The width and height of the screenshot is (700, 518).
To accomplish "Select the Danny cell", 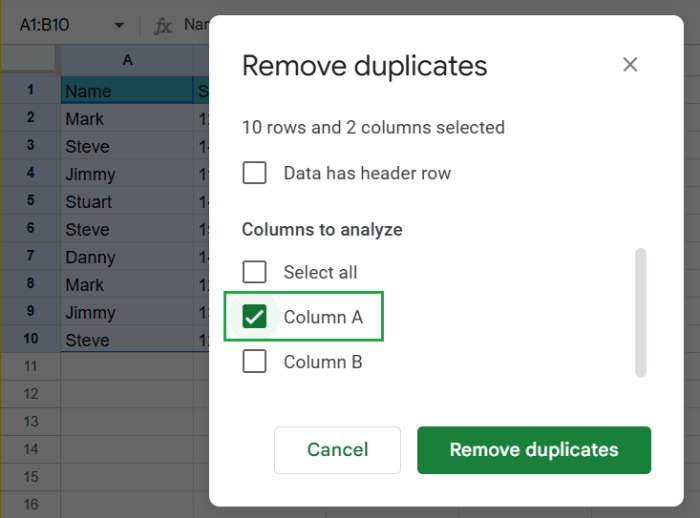I will (x=127, y=257).
